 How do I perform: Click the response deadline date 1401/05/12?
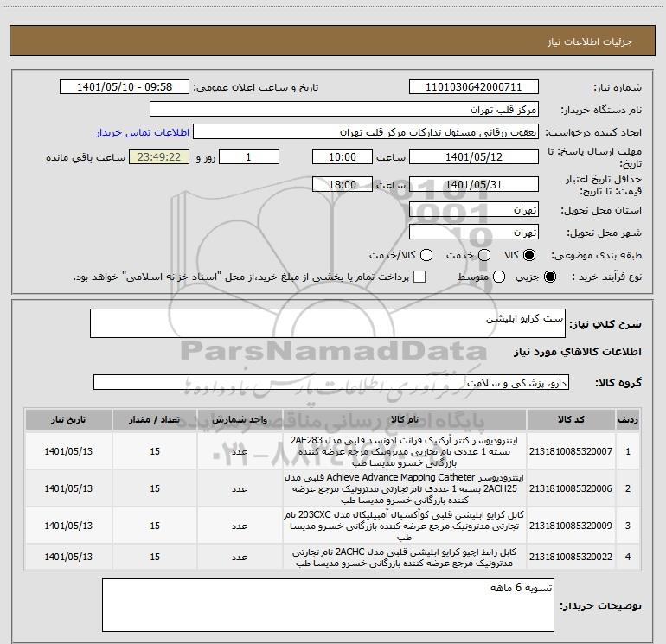click(x=474, y=156)
